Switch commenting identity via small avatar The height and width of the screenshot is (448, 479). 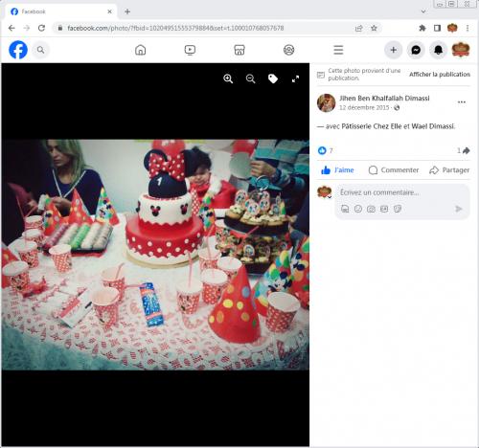coord(325,192)
